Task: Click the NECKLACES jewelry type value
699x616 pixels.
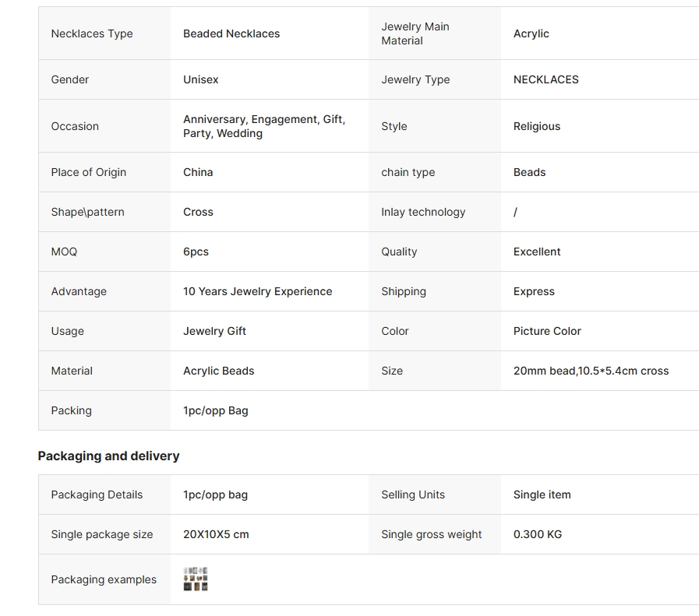Action: coord(545,79)
